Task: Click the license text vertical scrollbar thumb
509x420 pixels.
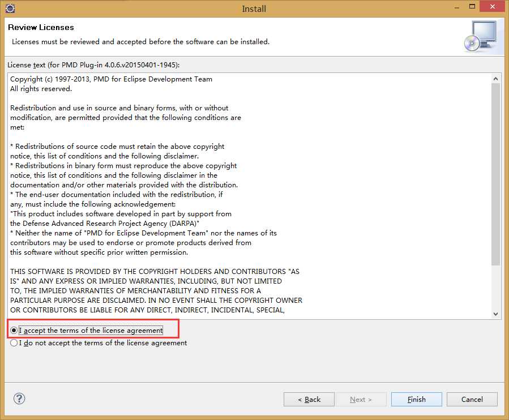Action: 495,174
